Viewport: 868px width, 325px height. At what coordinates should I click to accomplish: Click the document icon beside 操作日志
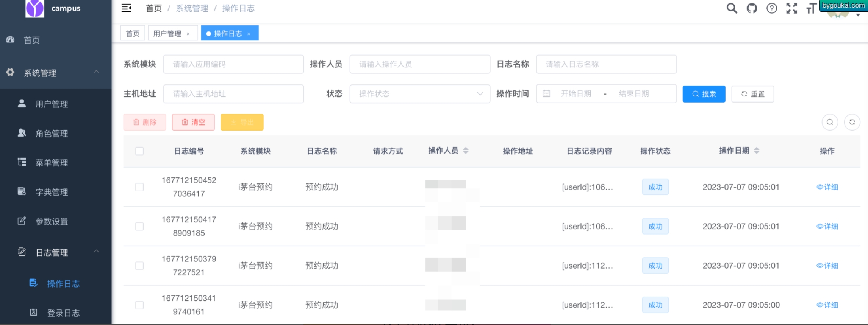(x=33, y=283)
